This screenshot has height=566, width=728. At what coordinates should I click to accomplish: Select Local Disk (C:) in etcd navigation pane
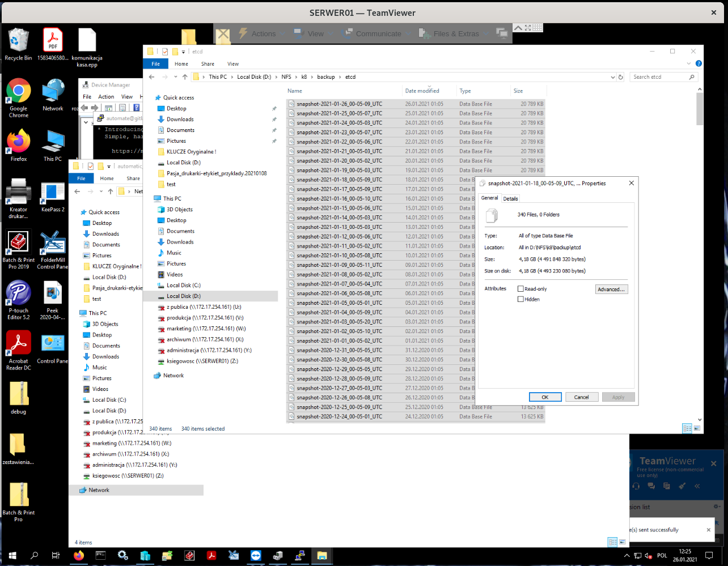(x=183, y=285)
